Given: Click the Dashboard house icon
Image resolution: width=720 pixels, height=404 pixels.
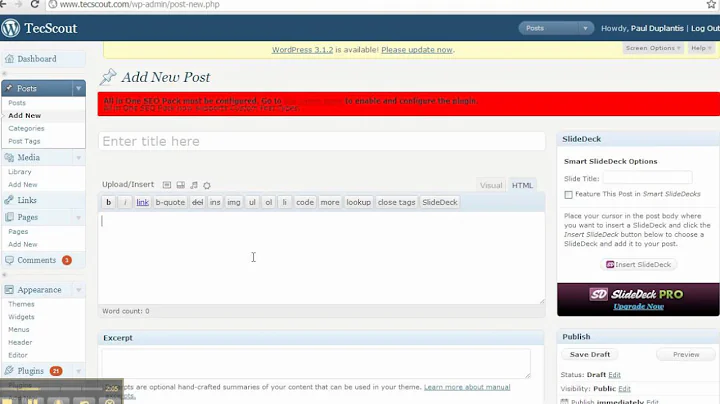Looking at the screenshot, I should point(9,59).
